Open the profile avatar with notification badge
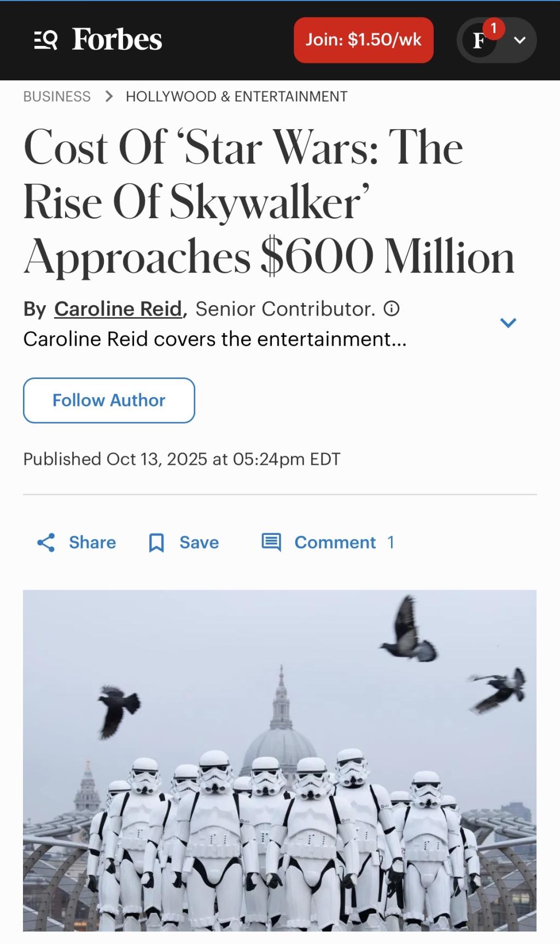Viewport: 560px width, 944px height. [x=480, y=40]
